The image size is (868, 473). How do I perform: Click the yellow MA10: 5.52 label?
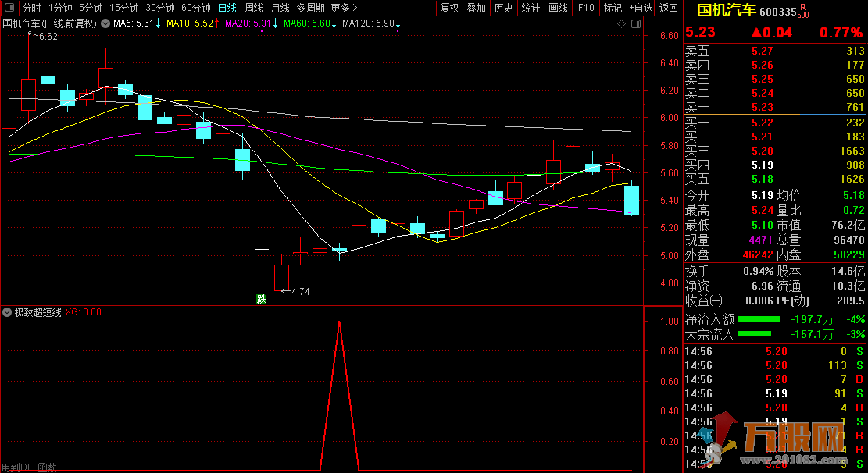(189, 23)
